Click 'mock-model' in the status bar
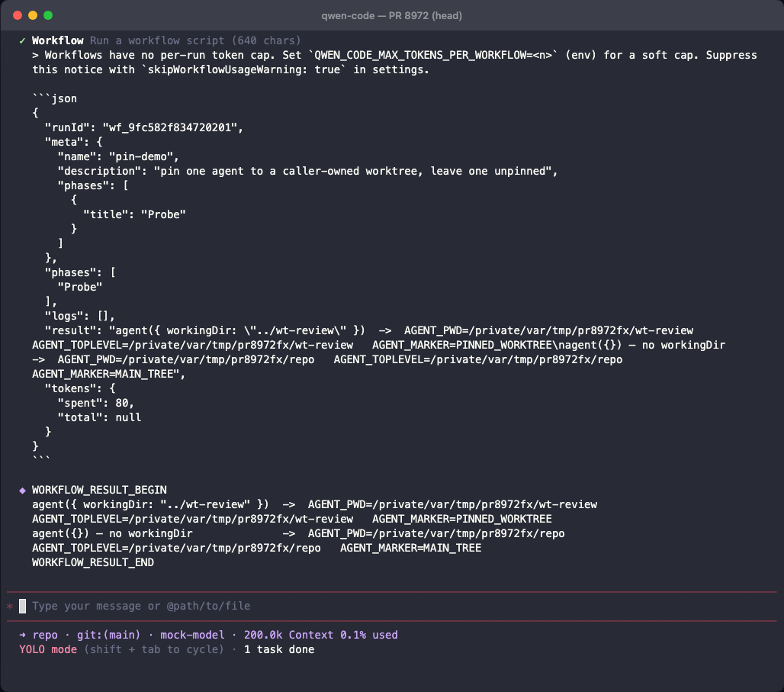Image resolution: width=784 pixels, height=692 pixels. click(x=192, y=635)
